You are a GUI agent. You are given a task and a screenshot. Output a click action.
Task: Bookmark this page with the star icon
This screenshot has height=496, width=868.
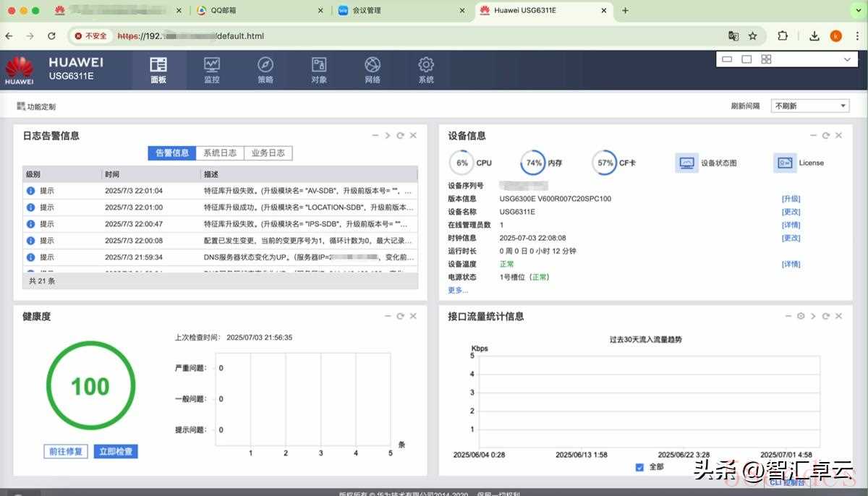click(753, 35)
